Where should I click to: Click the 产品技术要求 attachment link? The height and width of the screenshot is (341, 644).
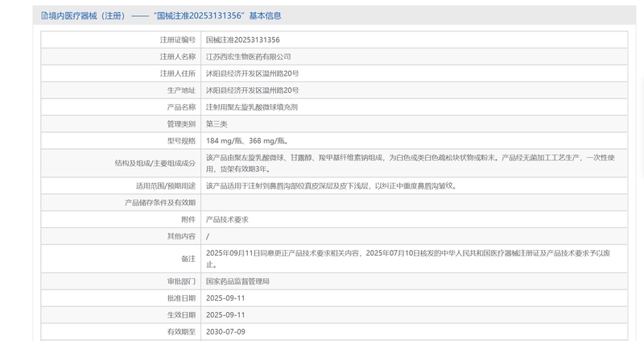pyautogui.click(x=227, y=219)
